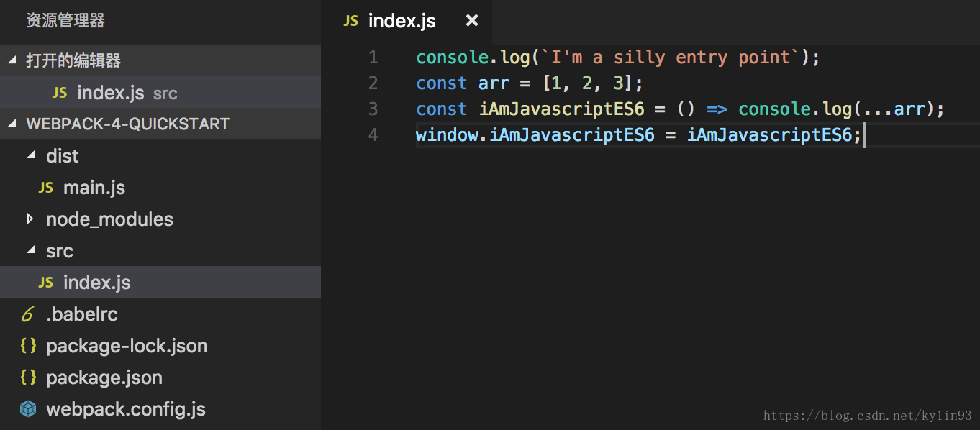Click the braces icon beside package-lock.json

(x=28, y=346)
